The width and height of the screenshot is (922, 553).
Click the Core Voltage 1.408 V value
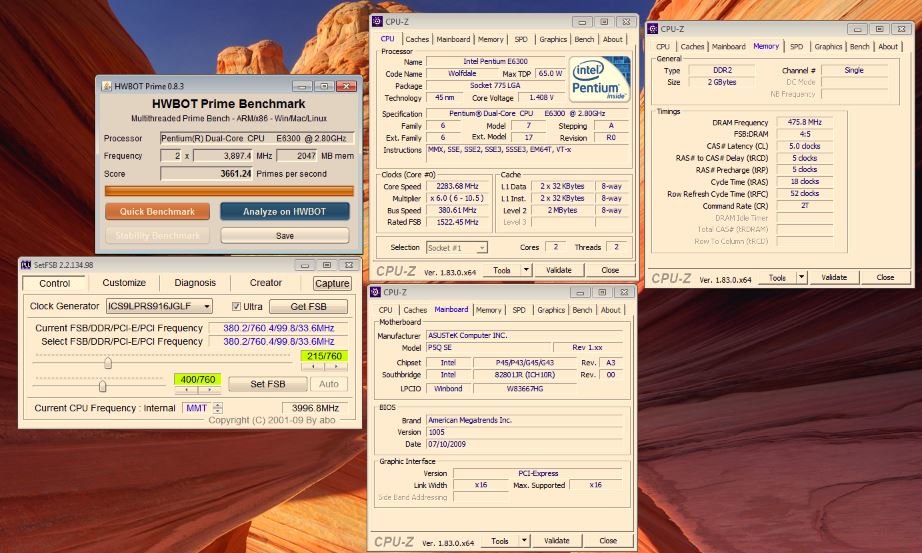point(541,98)
